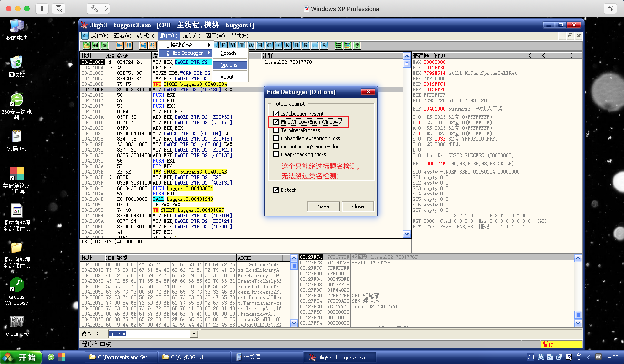Save the Hide Debugger options
Viewport: 624px width, 364px height.
tap(323, 206)
